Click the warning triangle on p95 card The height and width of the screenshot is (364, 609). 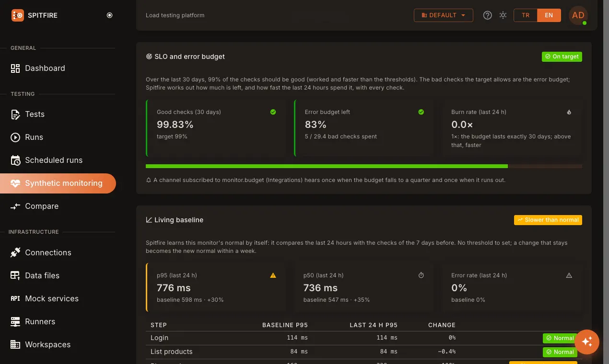273,275
